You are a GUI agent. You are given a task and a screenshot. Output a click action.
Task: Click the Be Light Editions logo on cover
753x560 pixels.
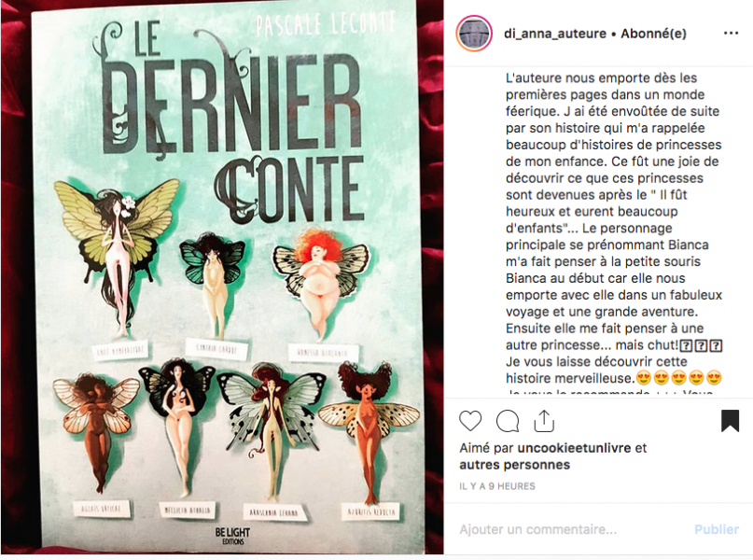232,535
